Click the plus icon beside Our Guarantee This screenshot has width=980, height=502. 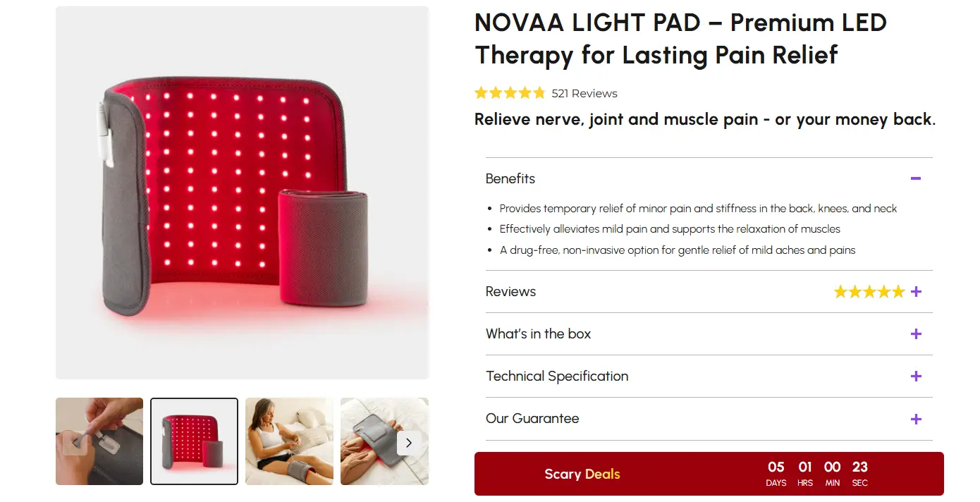tap(916, 418)
